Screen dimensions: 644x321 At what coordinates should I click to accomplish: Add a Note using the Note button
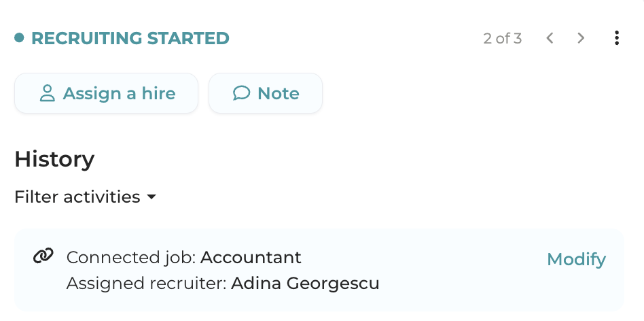coord(265,93)
